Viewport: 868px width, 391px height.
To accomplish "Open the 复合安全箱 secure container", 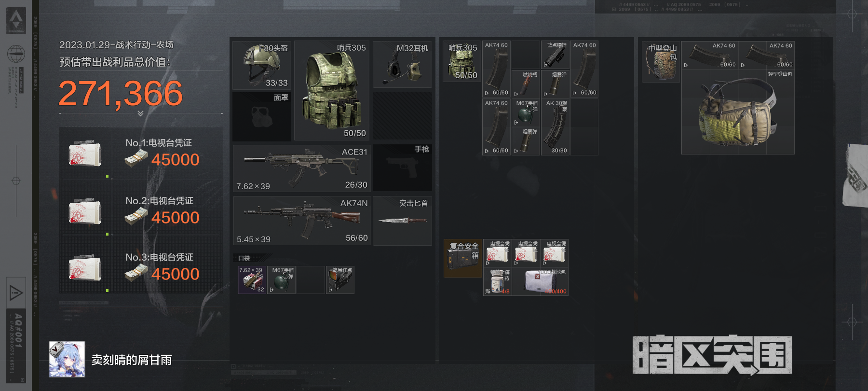I will tap(463, 258).
